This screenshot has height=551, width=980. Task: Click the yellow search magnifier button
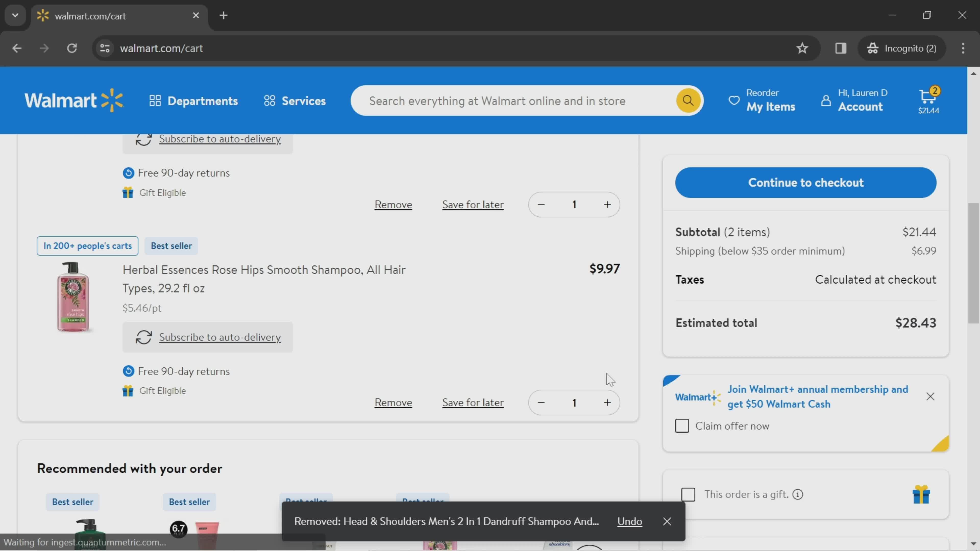click(688, 101)
